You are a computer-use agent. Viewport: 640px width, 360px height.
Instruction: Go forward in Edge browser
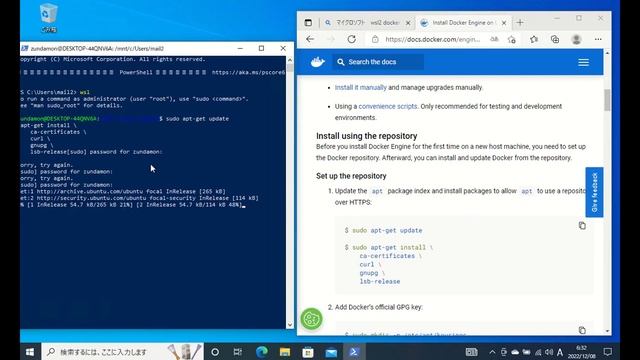(x=331, y=39)
